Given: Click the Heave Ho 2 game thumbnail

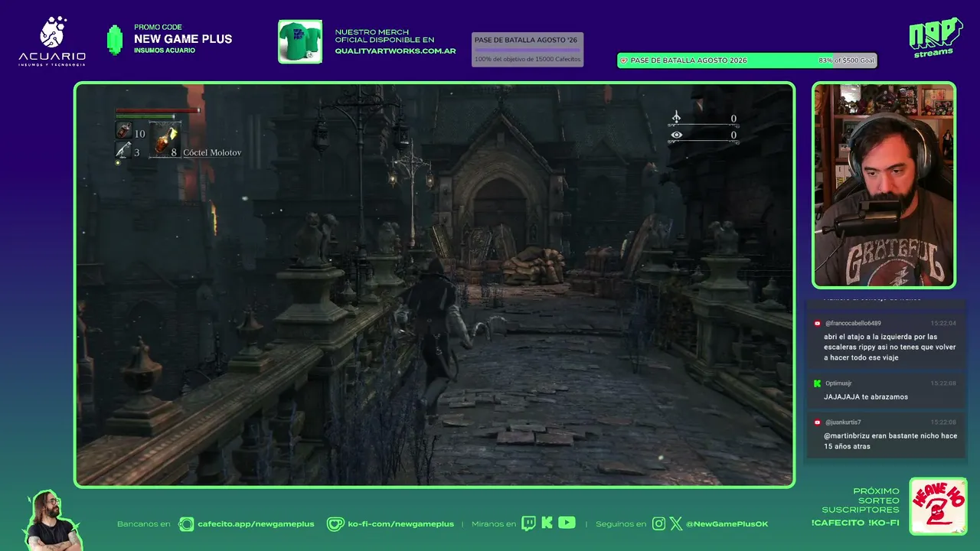Looking at the screenshot, I should [938, 506].
